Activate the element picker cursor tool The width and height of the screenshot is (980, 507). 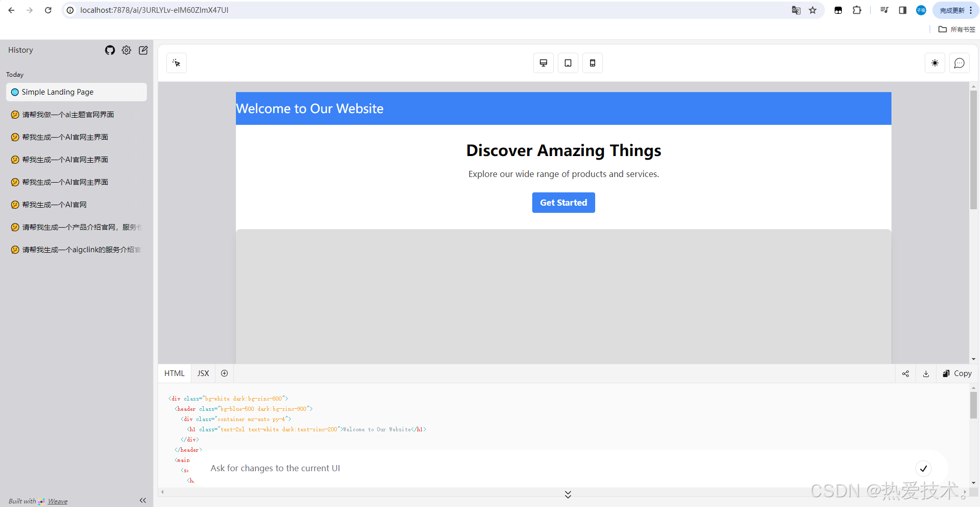177,63
